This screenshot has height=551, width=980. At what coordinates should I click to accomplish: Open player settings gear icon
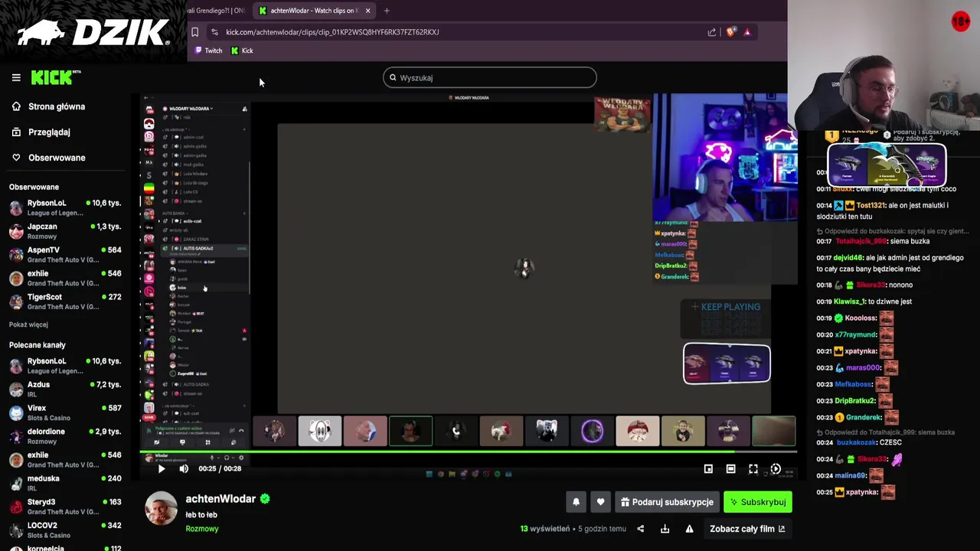point(776,468)
